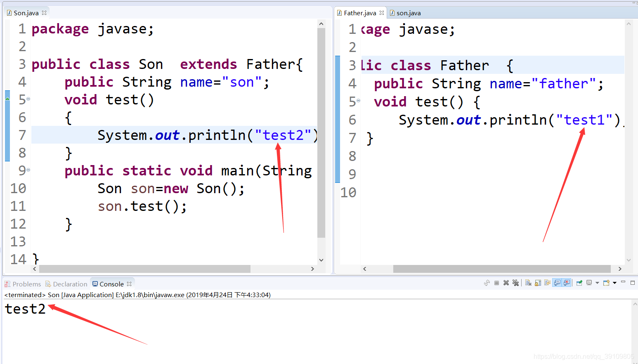Click scroll-up arrow in Son.java editor
Screen dimensions: 638x364
[321, 24]
